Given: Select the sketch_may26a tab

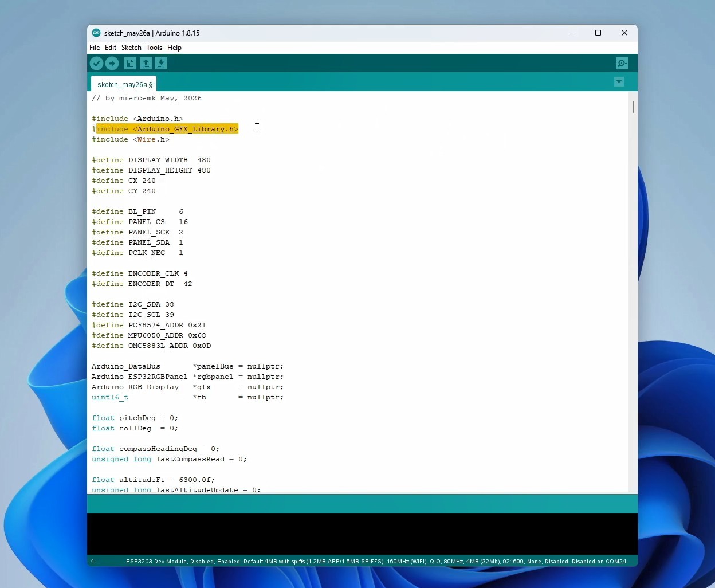Looking at the screenshot, I should pos(124,84).
